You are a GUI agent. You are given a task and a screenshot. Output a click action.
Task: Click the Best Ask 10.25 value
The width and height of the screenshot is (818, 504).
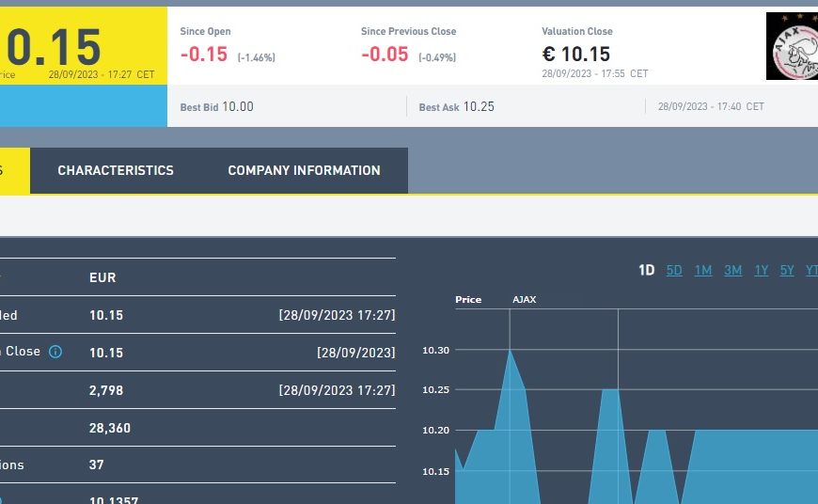[479, 107]
